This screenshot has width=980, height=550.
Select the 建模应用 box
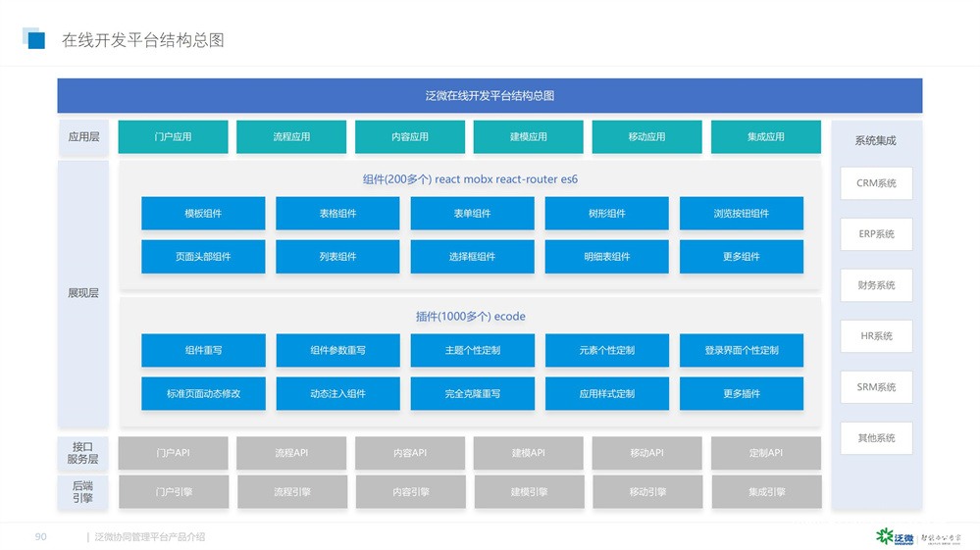(x=528, y=136)
